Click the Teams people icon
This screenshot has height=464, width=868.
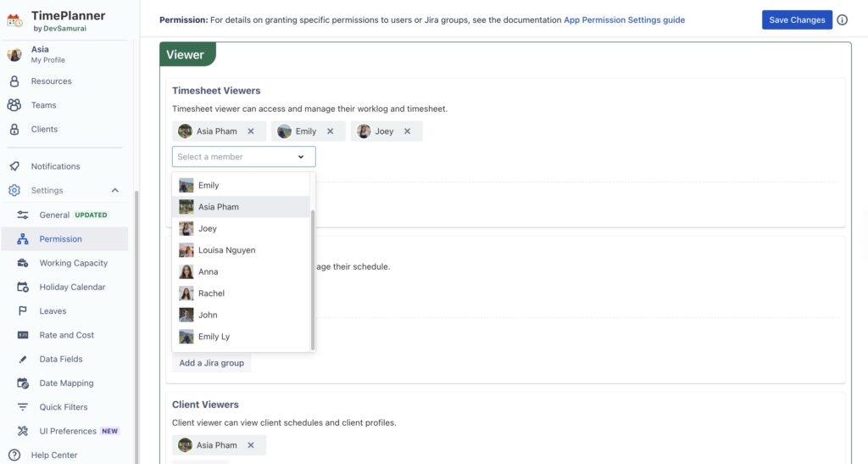[x=14, y=105]
